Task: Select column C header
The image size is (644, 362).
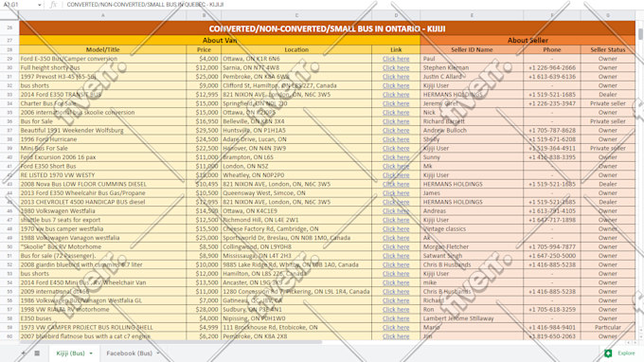Action: coord(296,15)
